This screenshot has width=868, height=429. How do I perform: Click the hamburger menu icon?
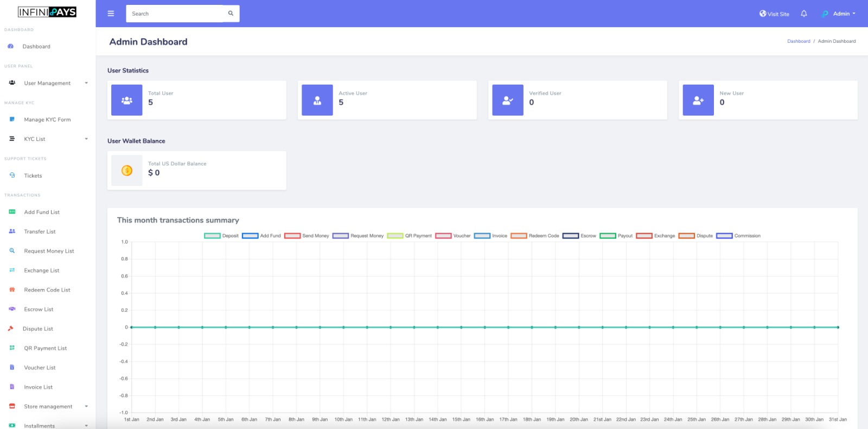[x=111, y=14]
